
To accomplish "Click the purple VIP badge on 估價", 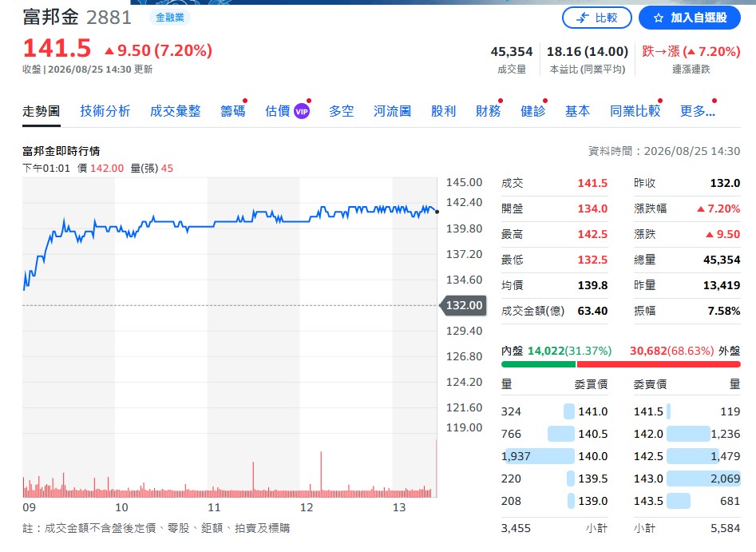I will pos(302,112).
